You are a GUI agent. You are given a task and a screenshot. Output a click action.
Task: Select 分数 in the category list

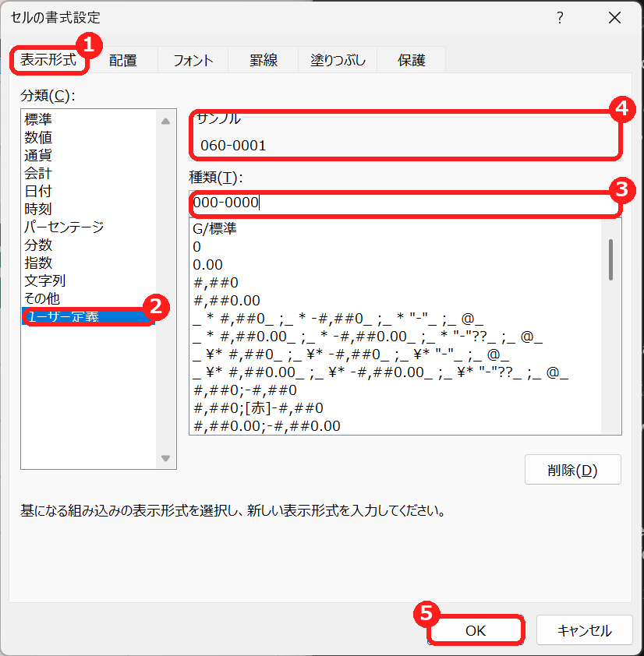[89, 245]
